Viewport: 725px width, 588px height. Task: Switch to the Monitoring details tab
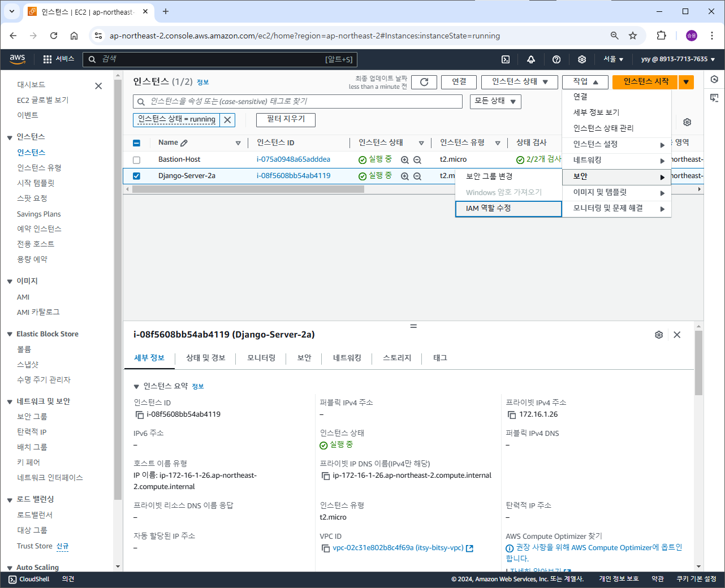pyautogui.click(x=261, y=358)
